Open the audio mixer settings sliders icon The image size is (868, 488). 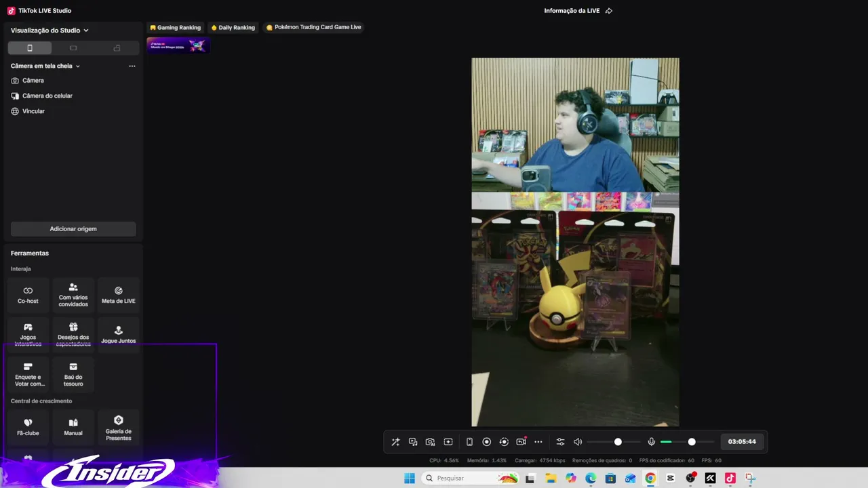pyautogui.click(x=560, y=442)
